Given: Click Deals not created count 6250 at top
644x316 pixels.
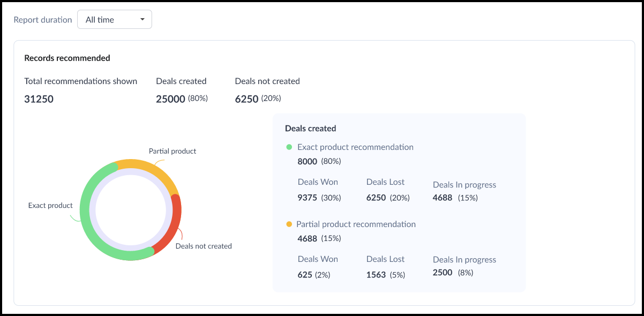Looking at the screenshot, I should point(246,99).
